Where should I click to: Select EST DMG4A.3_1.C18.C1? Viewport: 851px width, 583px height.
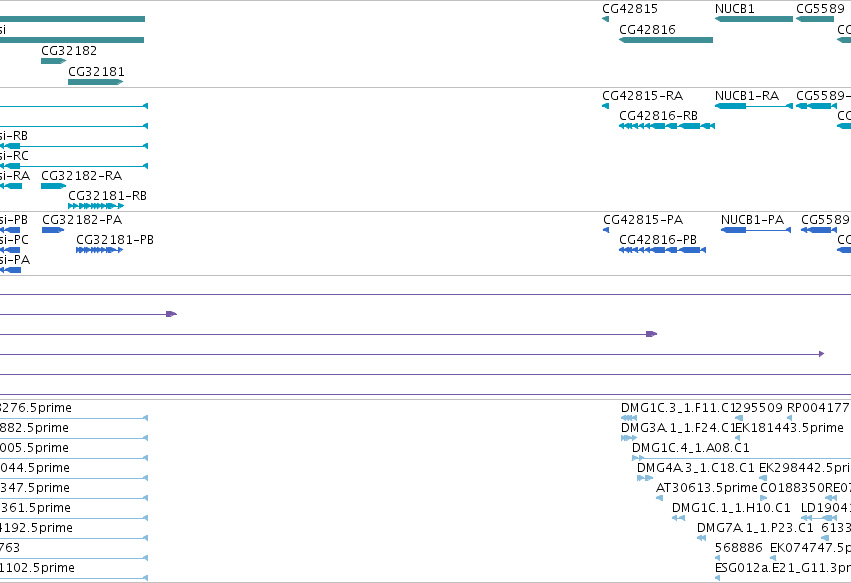695,468
